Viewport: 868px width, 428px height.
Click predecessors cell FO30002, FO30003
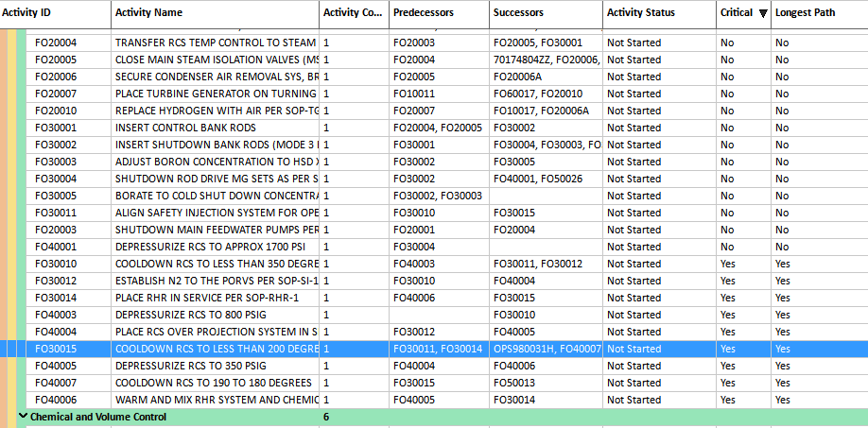point(438,196)
